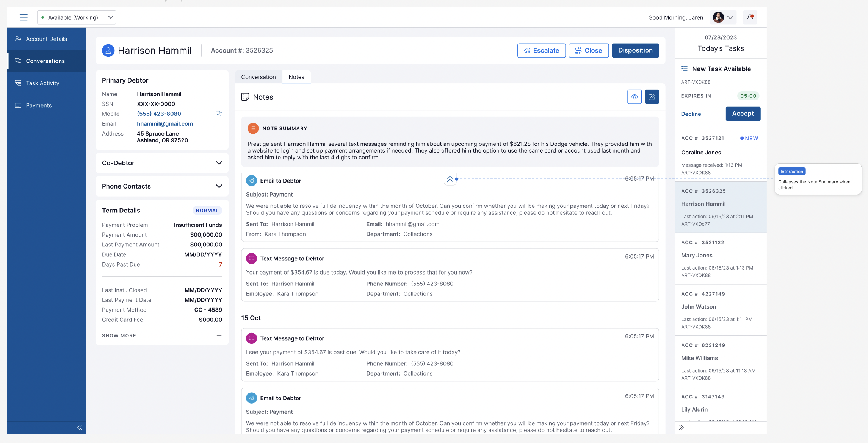This screenshot has height=443, width=868.
Task: Expand the Phone Contacts section
Action: (219, 186)
